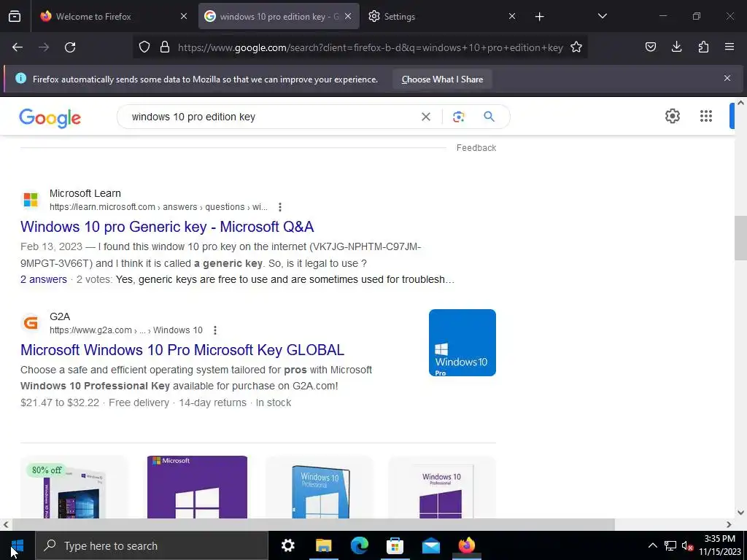
Task: Click the vertical page scrollbar thumb
Action: 740,237
